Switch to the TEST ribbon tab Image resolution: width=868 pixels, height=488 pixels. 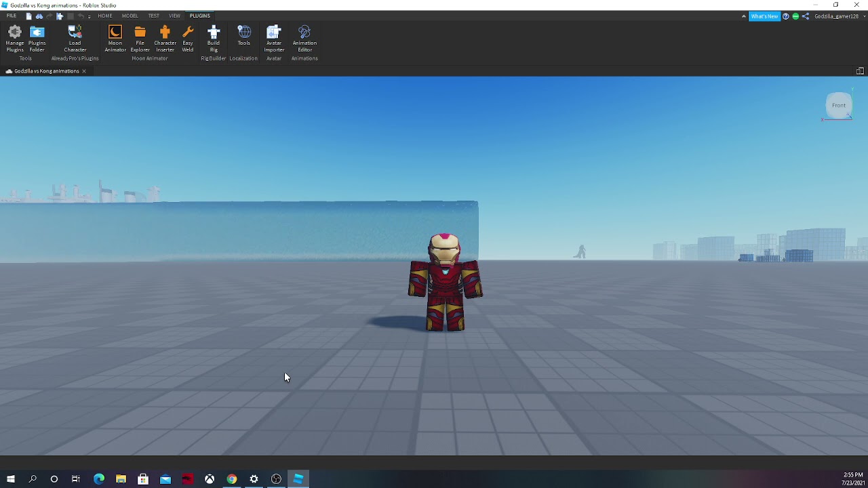[x=154, y=16]
